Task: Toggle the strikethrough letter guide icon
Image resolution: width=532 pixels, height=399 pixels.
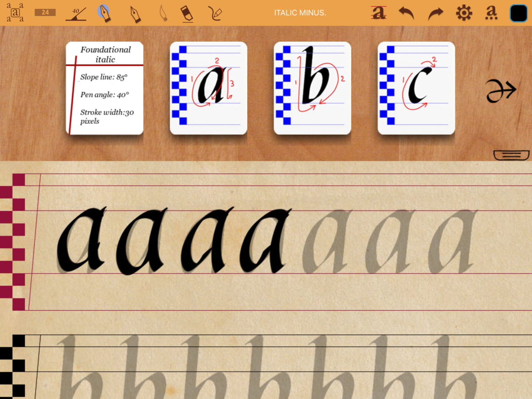Action: 378,13
